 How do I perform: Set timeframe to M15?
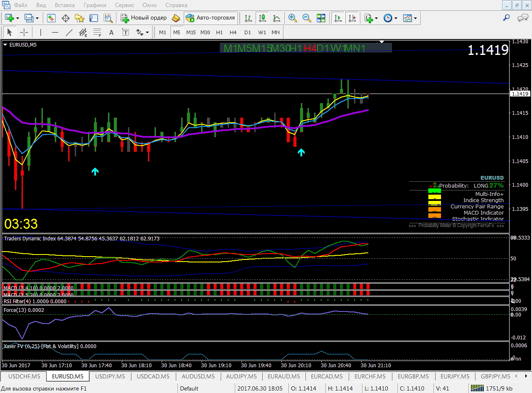[191, 32]
